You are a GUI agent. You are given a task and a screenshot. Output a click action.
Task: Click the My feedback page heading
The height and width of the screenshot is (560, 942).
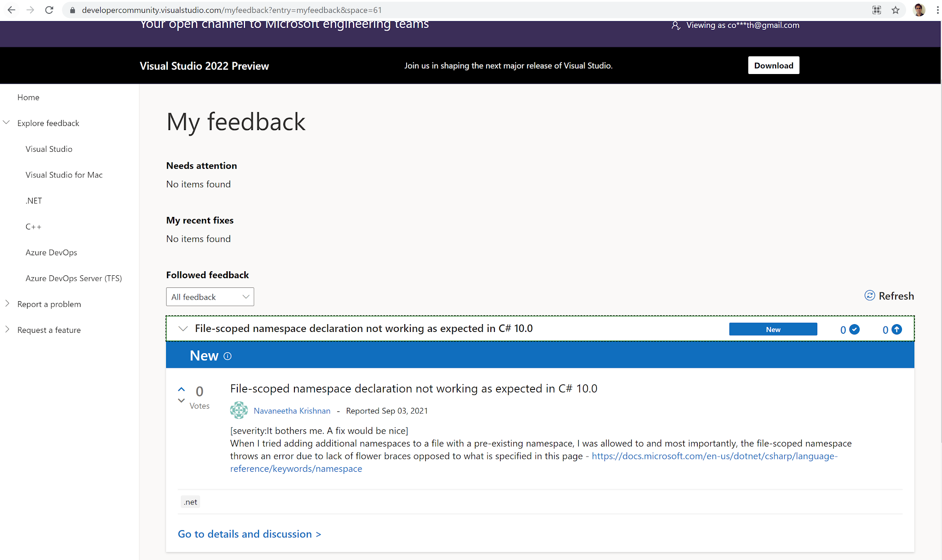point(236,122)
